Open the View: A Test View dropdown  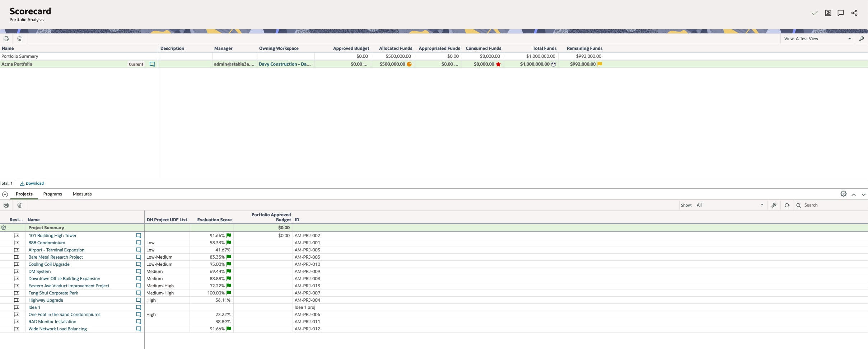click(x=817, y=39)
